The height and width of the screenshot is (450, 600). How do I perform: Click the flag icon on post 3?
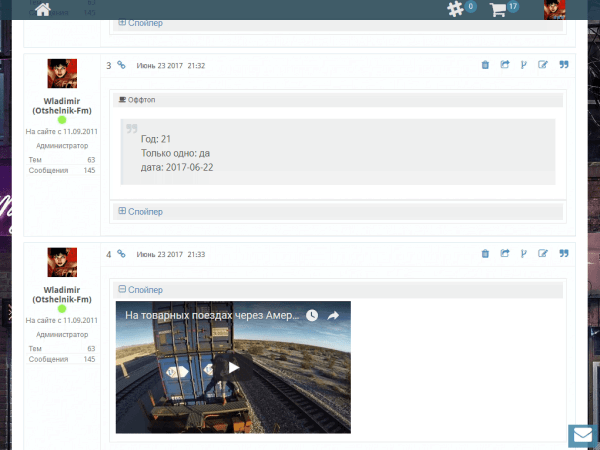coord(524,65)
